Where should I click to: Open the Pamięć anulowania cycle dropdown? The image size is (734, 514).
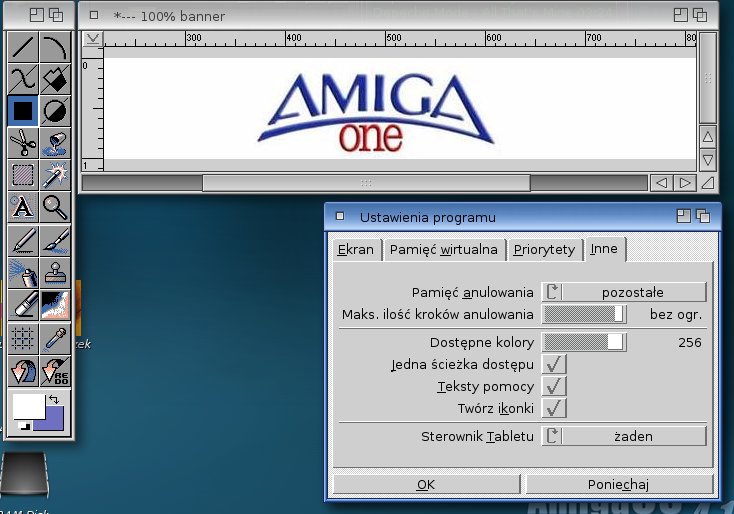point(624,292)
